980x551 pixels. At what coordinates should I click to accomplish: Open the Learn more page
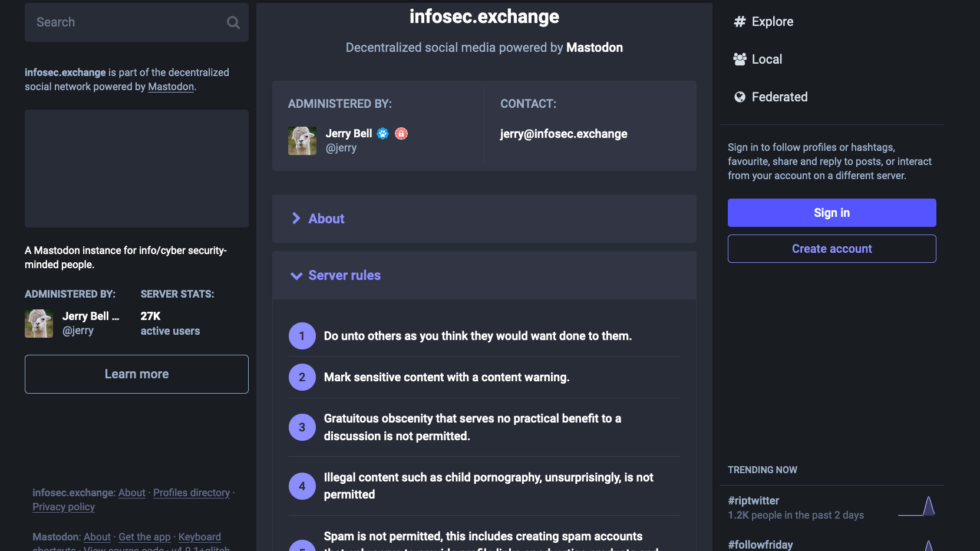click(x=136, y=374)
